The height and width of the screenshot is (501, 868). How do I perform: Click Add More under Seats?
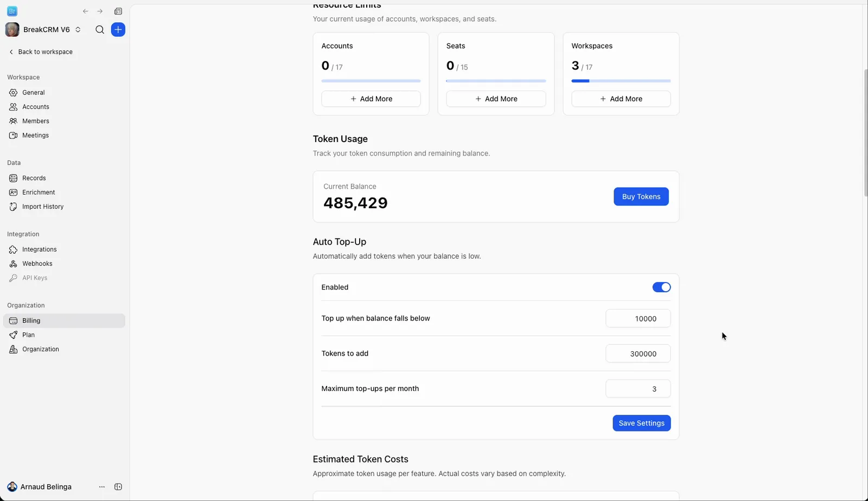point(496,99)
